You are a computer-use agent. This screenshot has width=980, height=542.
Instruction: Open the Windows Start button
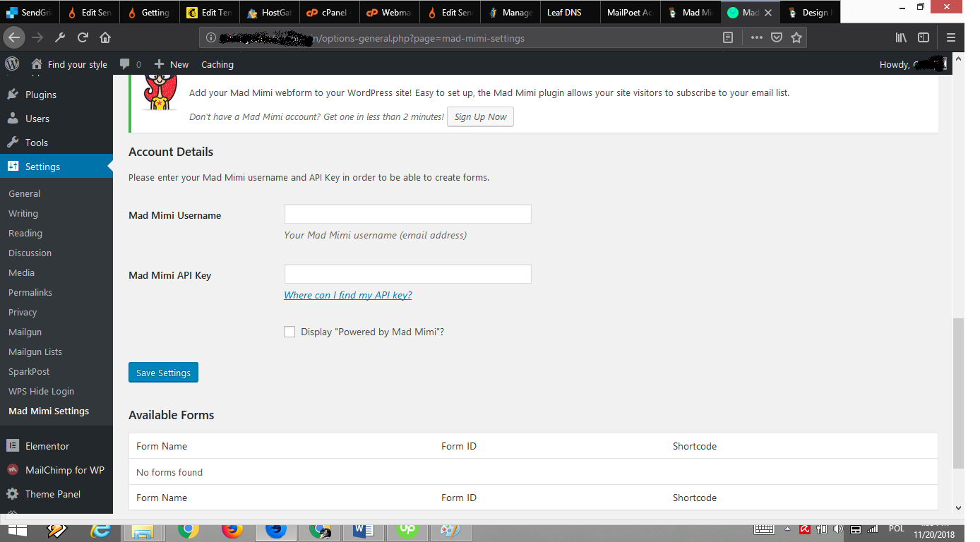(x=16, y=531)
